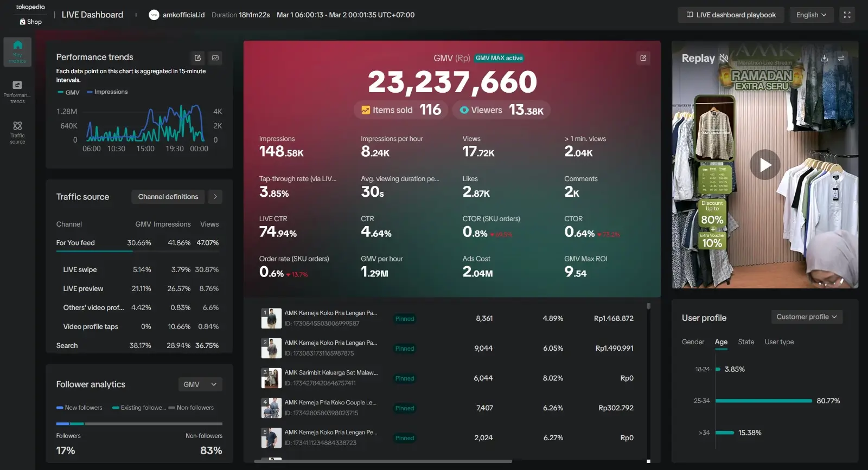Open GMV dropdown in Follower analytics

click(x=200, y=384)
